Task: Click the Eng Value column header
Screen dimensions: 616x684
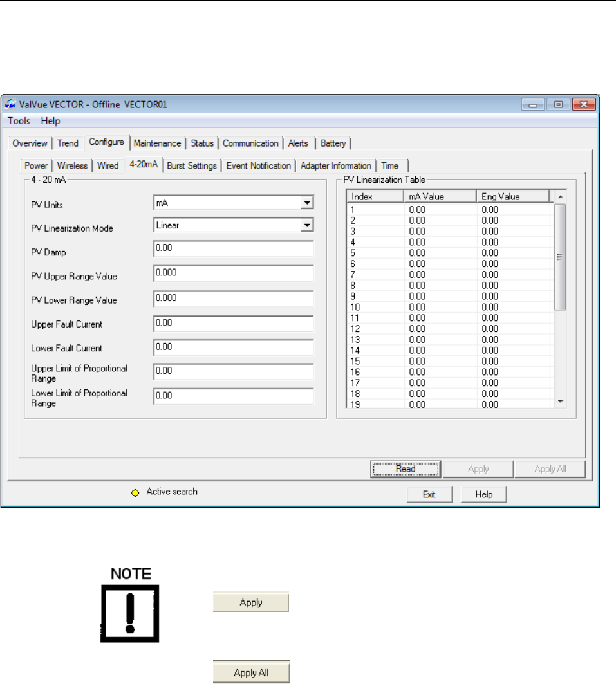Action: 512,197
